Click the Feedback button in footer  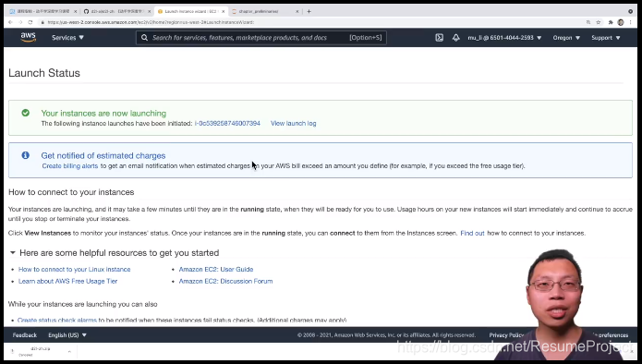pos(25,335)
